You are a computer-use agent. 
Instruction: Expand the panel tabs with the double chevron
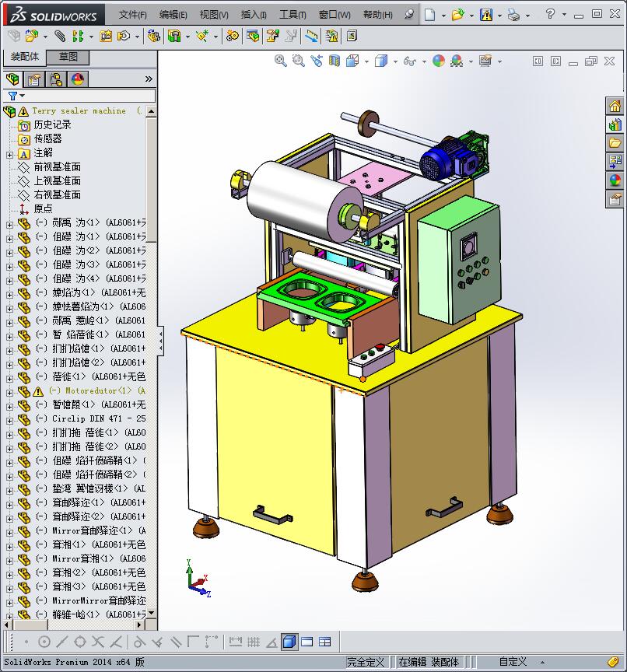point(149,79)
